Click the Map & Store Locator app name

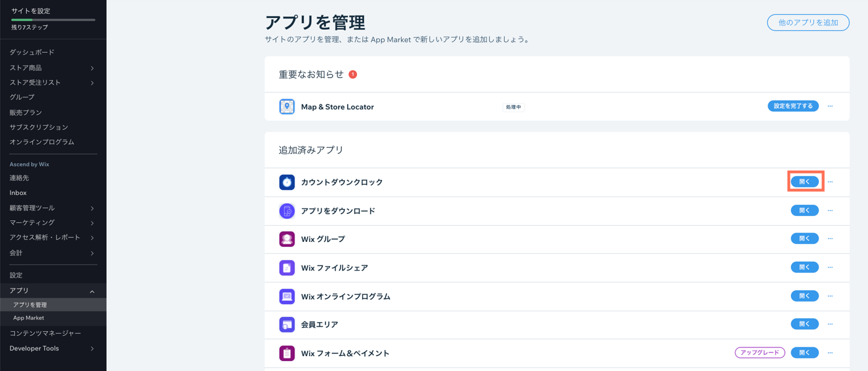coord(337,107)
